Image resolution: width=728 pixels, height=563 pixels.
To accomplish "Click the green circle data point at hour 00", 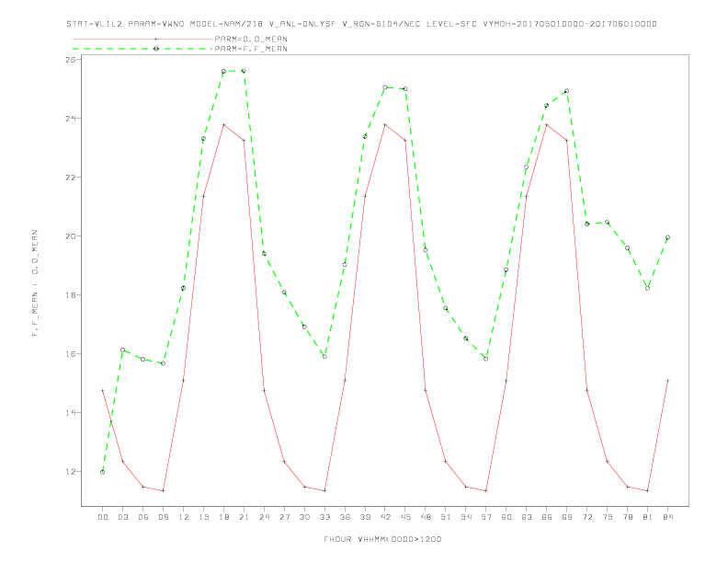I will coord(103,472).
